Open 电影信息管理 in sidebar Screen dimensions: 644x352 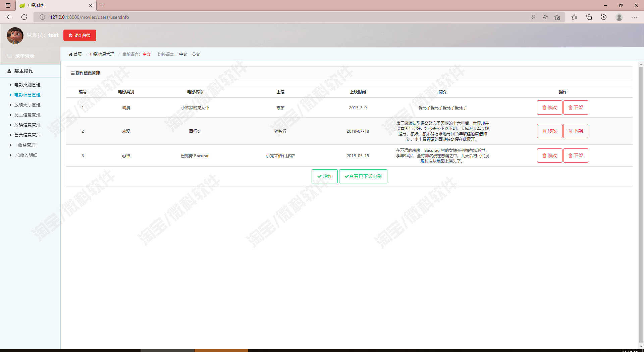click(x=27, y=95)
